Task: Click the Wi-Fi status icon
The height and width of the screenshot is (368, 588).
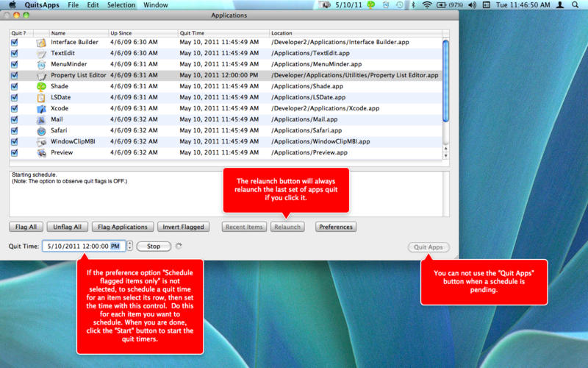Action: [426, 5]
